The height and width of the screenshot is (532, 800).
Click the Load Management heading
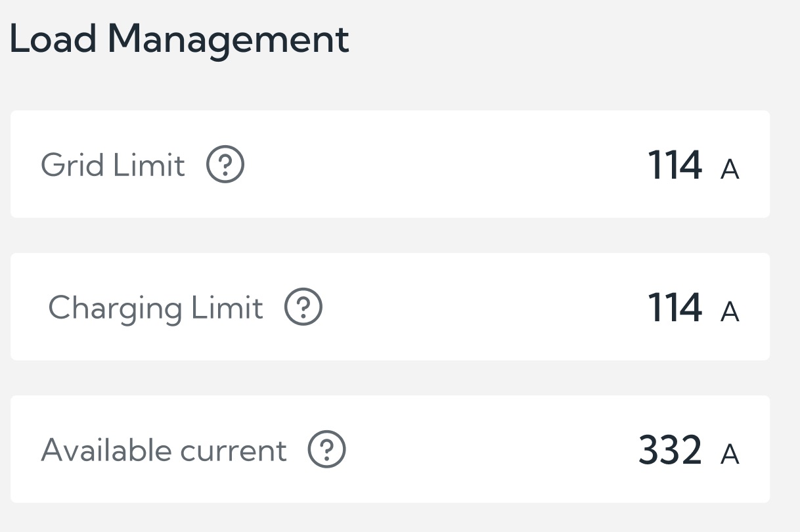[x=179, y=39]
